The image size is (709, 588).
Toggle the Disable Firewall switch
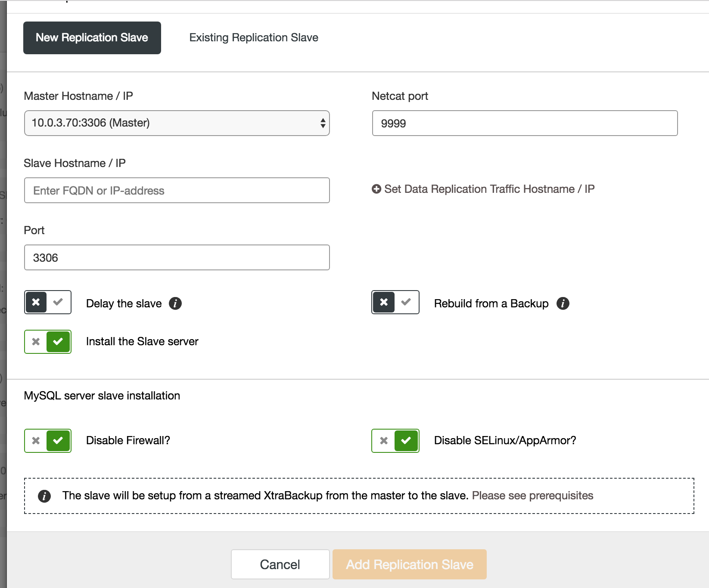(x=48, y=441)
